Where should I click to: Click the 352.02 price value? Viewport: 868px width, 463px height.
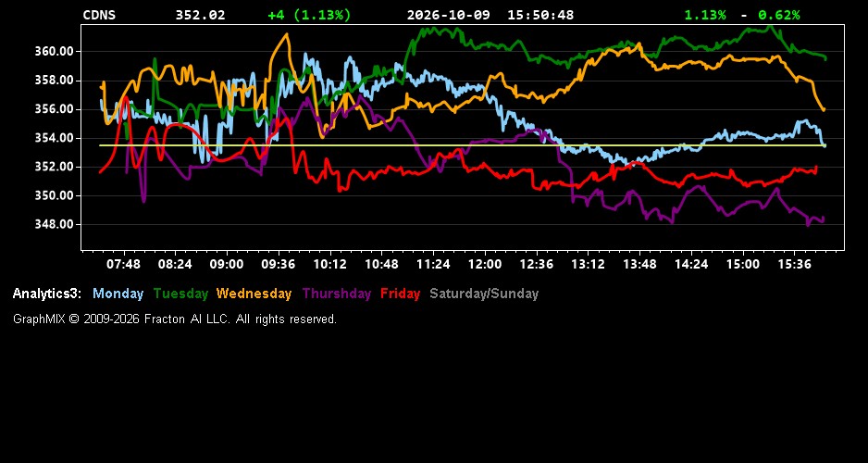tap(201, 16)
